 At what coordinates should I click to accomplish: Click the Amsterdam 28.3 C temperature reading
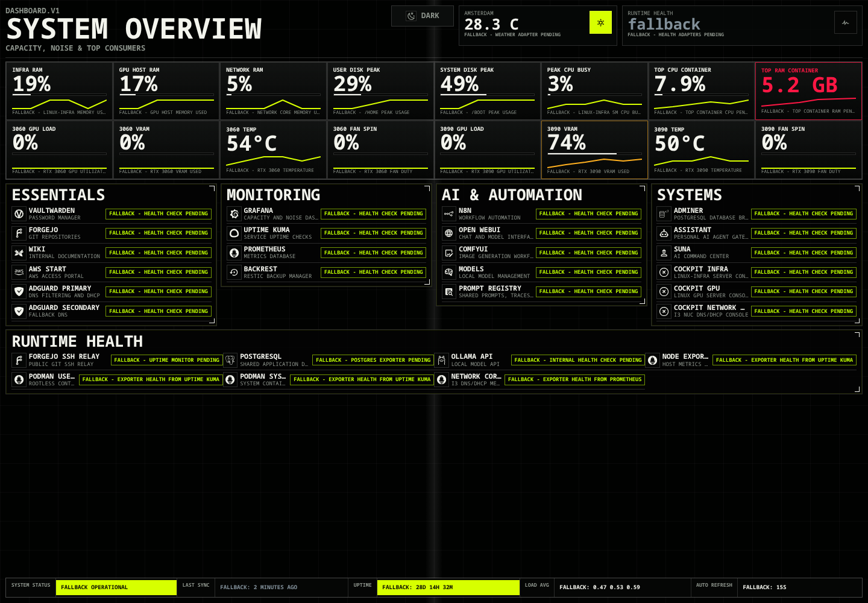click(x=491, y=25)
